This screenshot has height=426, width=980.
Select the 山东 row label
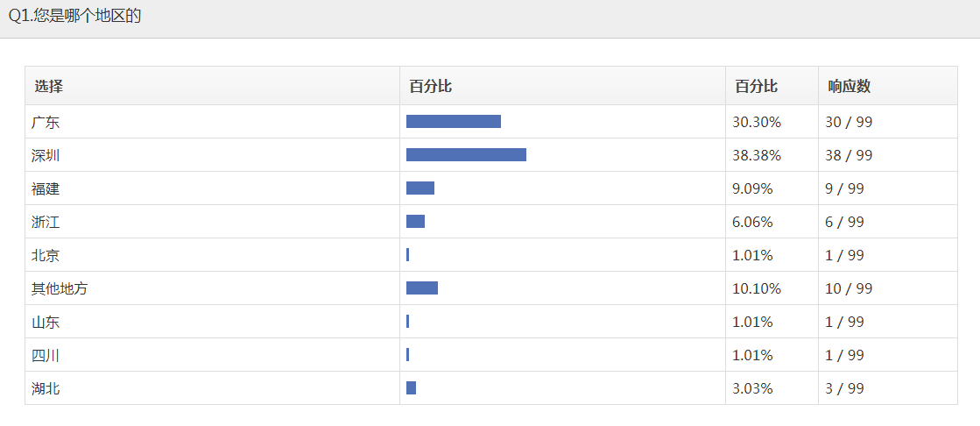click(x=46, y=323)
